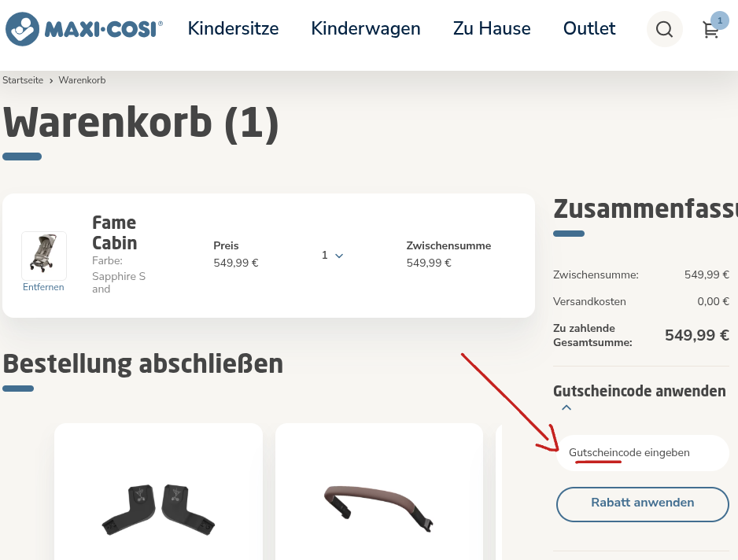Click the Maxi-Cosi logo
This screenshot has width=738, height=560.
pos(83,28)
